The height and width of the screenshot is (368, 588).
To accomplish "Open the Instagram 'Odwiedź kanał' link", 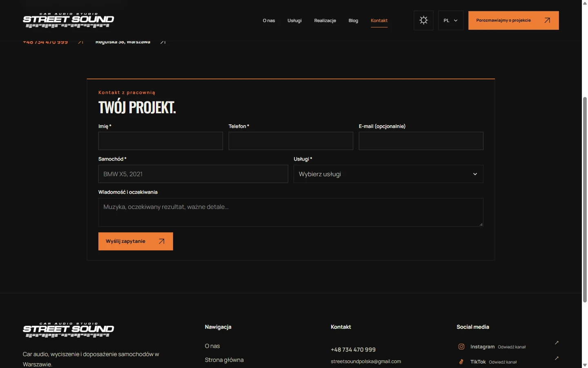I will [x=512, y=347].
